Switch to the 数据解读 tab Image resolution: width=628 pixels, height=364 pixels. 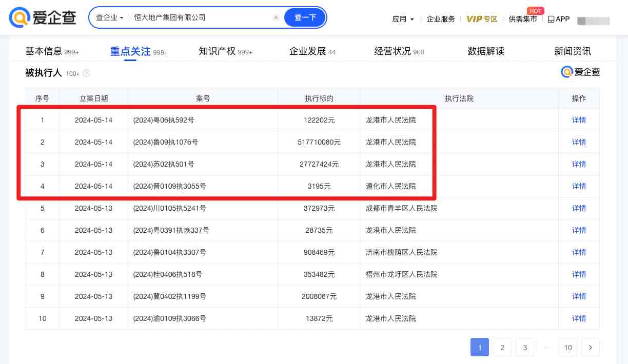[486, 51]
